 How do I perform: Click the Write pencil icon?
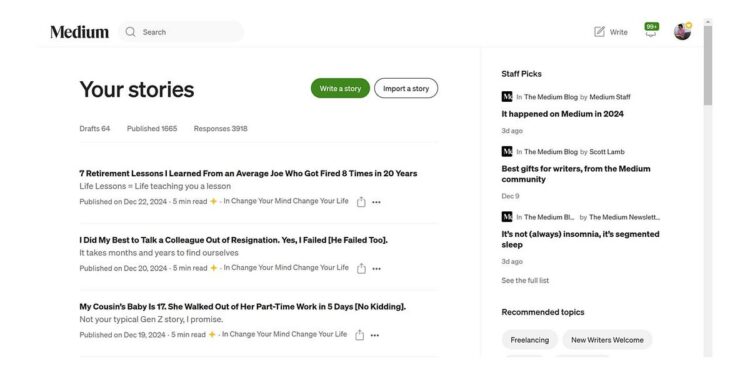[599, 32]
